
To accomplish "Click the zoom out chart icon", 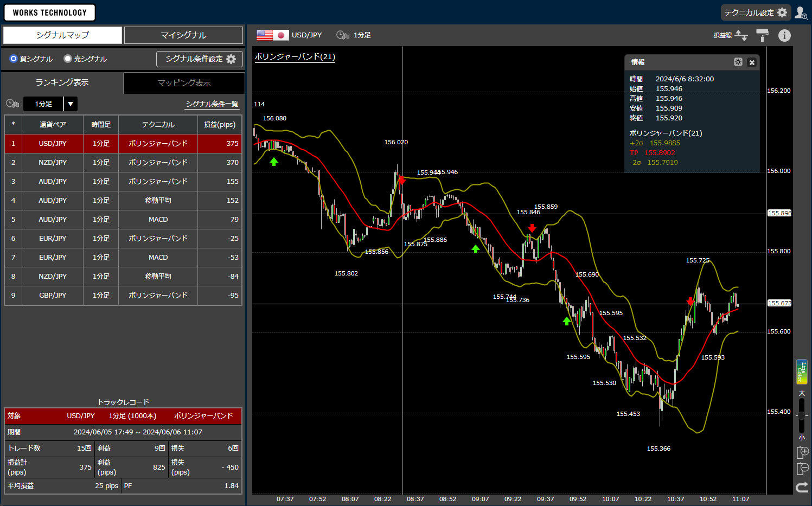I will 802,469.
